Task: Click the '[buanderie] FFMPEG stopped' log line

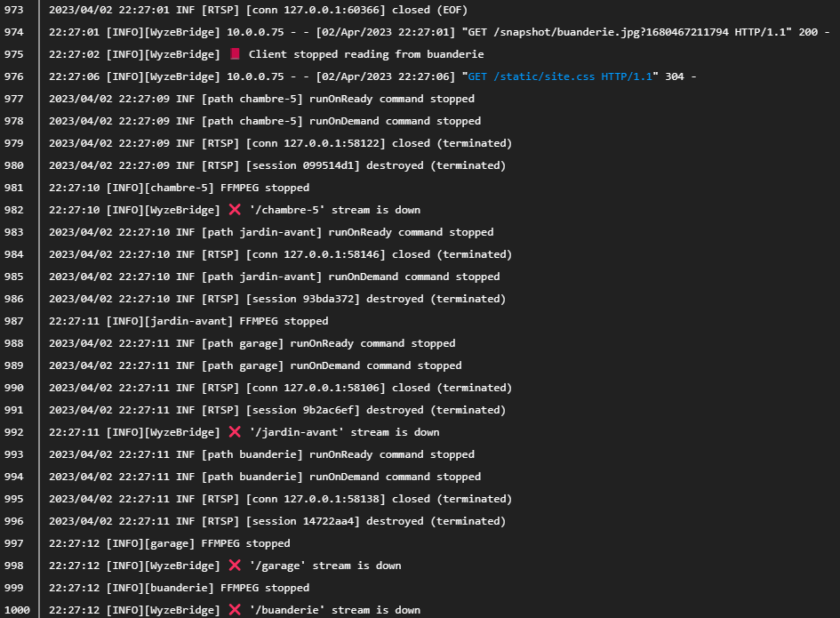Action: [x=179, y=588]
